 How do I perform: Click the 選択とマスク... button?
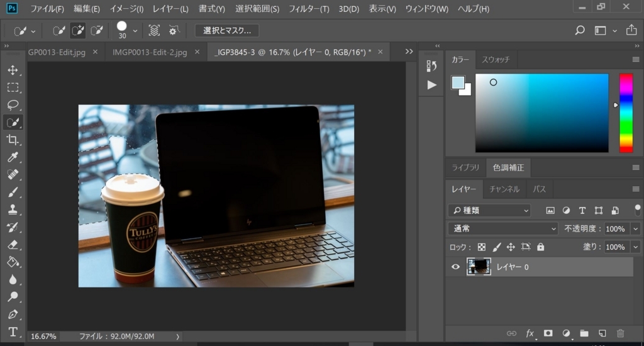(x=226, y=30)
